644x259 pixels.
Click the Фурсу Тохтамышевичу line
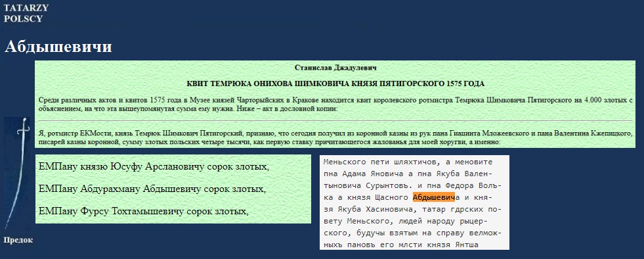click(x=144, y=212)
